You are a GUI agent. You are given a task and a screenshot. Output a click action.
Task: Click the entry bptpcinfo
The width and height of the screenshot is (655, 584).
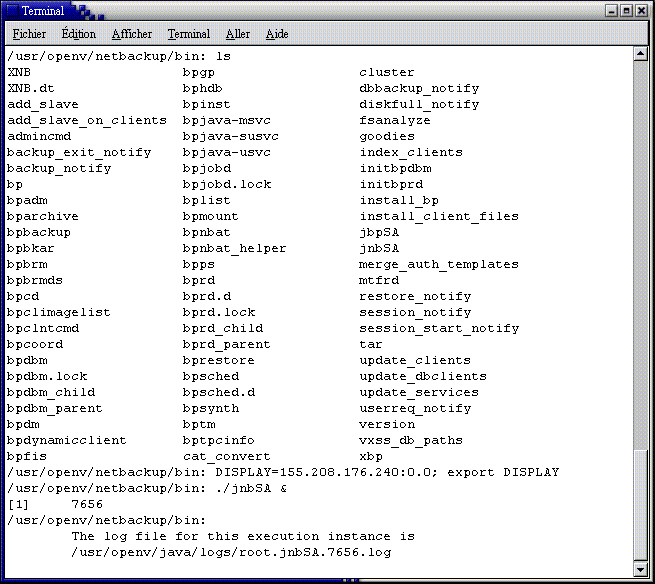(x=218, y=441)
